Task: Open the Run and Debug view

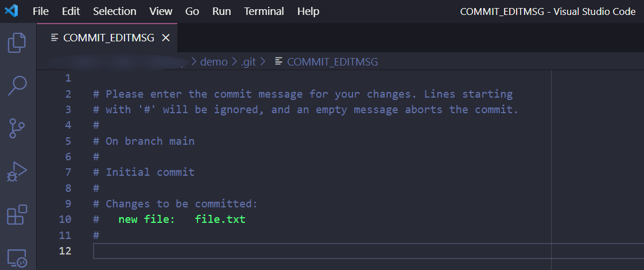Action: click(17, 172)
